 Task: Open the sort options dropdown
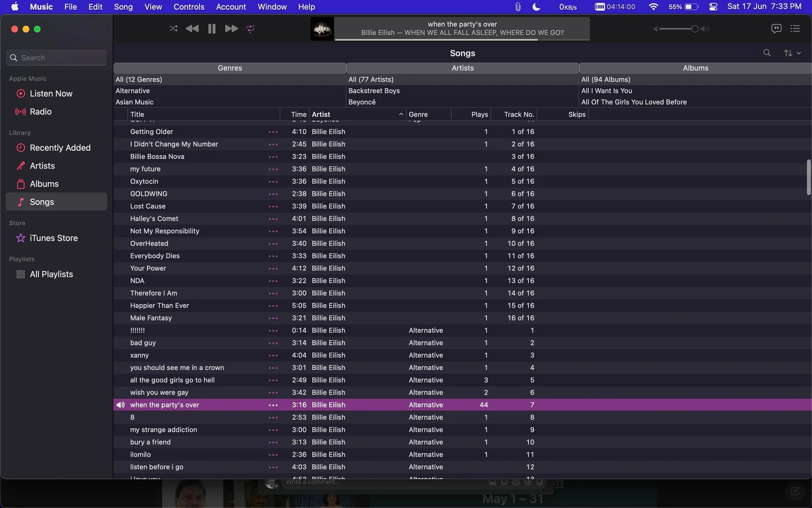click(792, 53)
